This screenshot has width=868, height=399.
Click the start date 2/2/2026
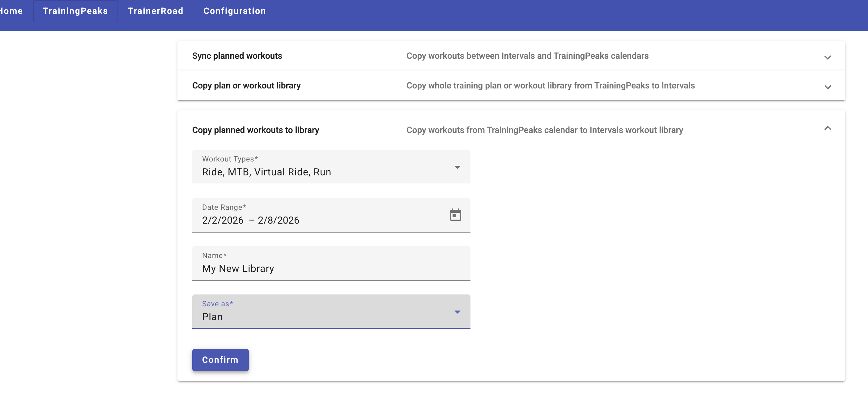pyautogui.click(x=222, y=220)
